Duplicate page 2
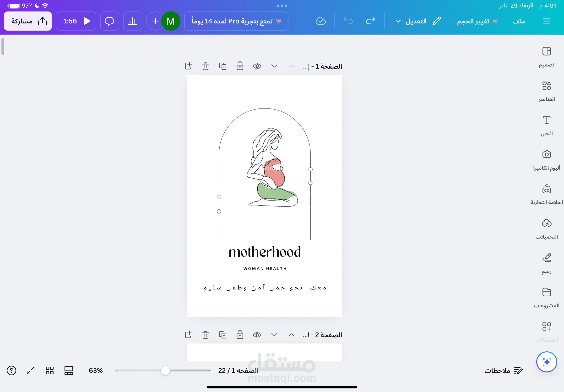Image resolution: width=564 pixels, height=392 pixels. (223, 335)
